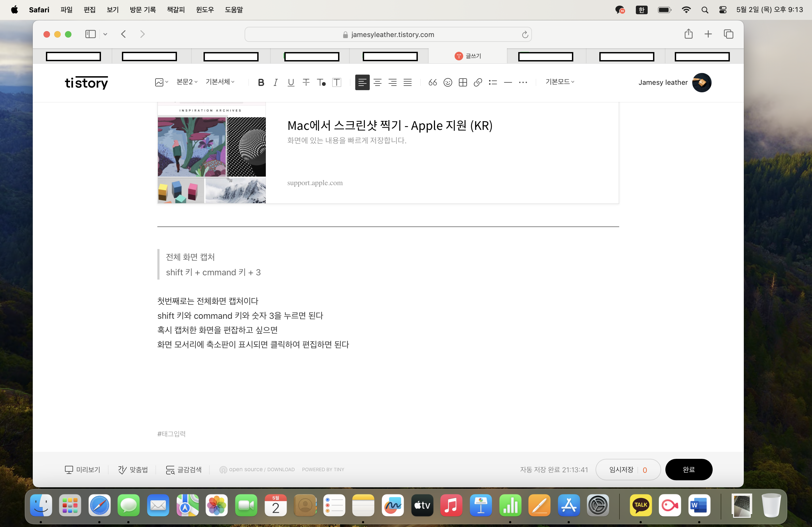812x527 pixels.
Task: Toggle underline text formatting
Action: [x=291, y=82]
